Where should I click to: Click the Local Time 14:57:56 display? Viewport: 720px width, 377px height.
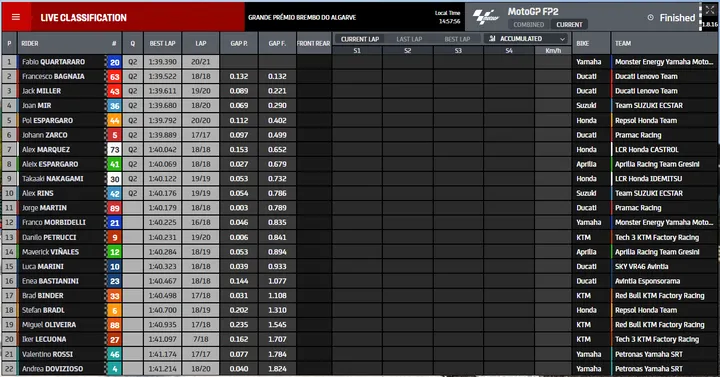coord(447,17)
